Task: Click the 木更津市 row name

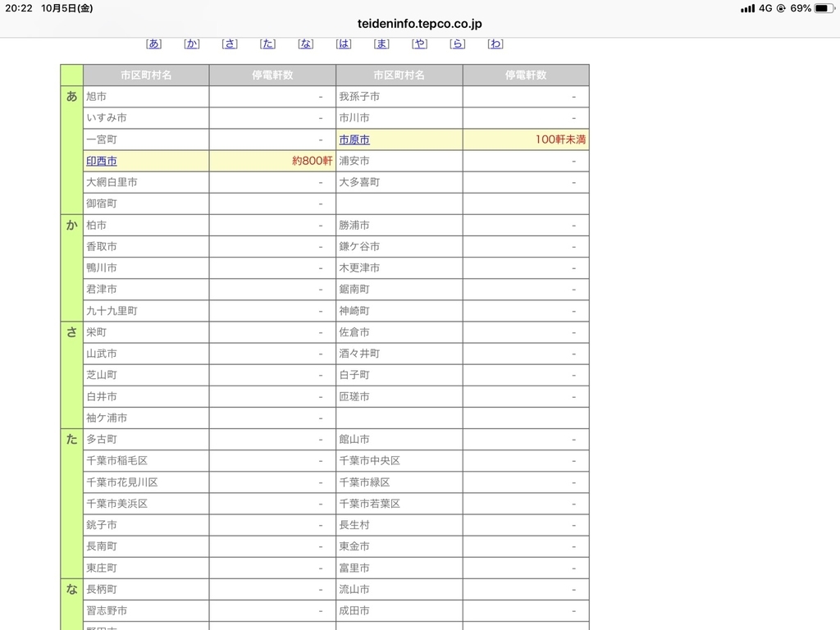Action: click(359, 268)
